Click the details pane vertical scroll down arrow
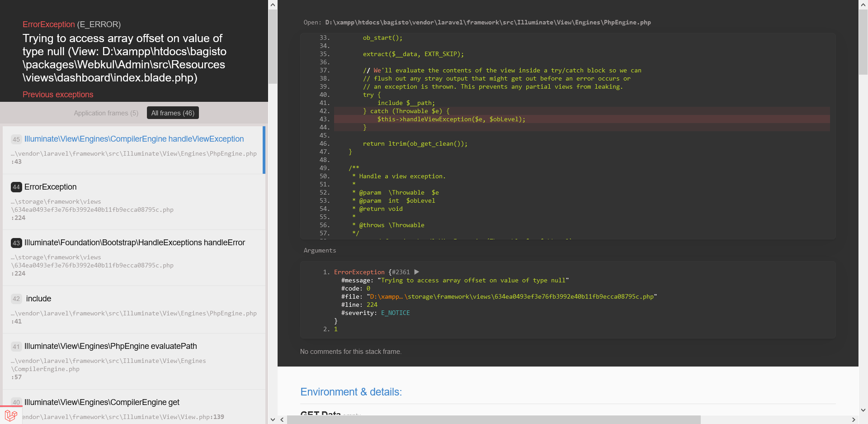The image size is (868, 424). point(863,410)
